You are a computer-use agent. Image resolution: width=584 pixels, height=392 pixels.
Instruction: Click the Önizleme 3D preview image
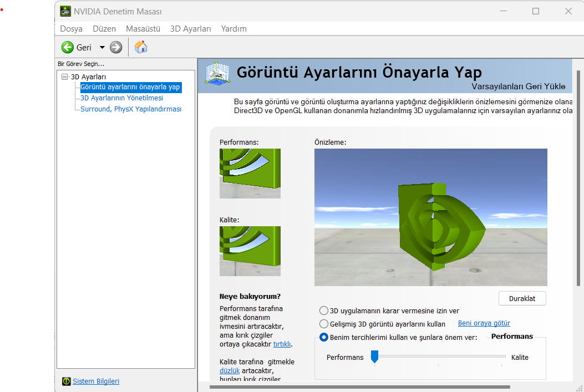coord(430,217)
